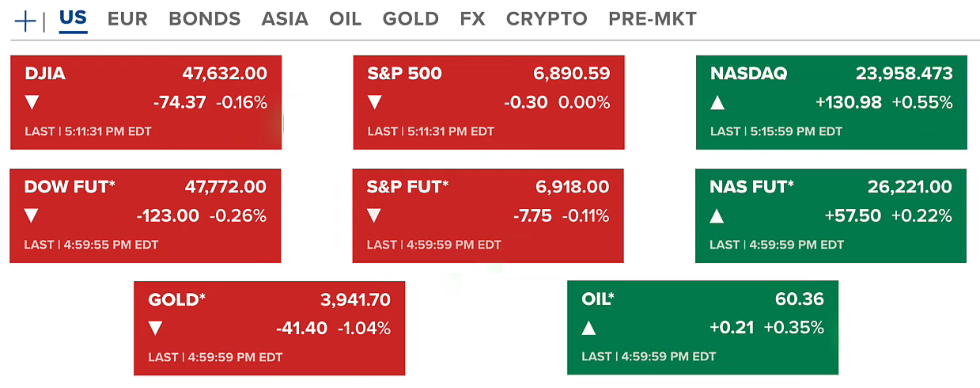Click the GOLD down arrow icon
980x388 pixels.
[x=155, y=328]
